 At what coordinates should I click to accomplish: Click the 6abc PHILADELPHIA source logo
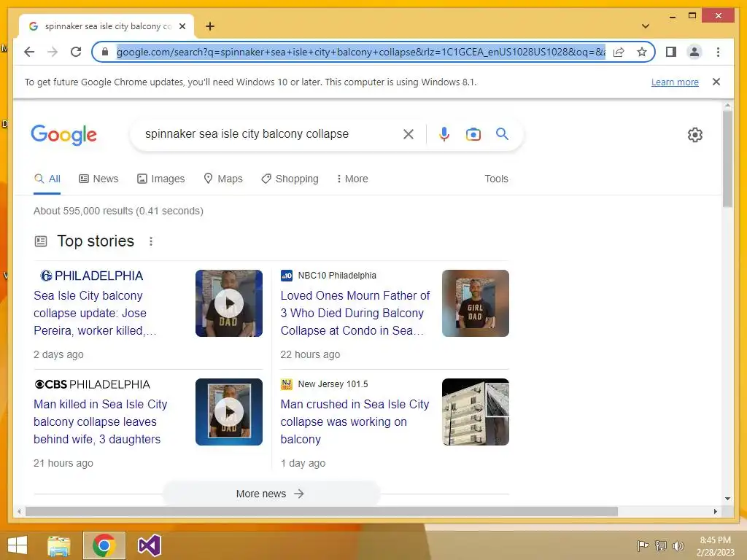(x=91, y=276)
